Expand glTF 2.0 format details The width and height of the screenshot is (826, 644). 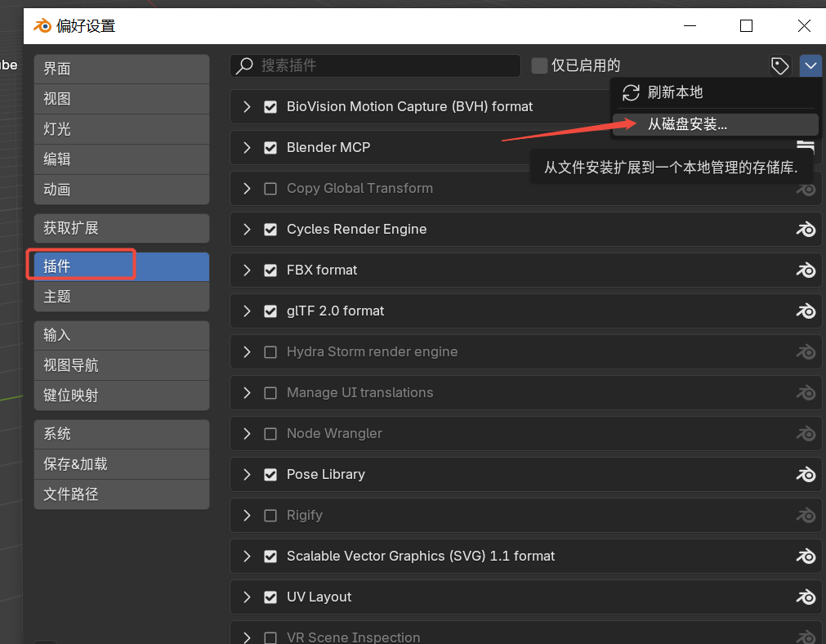247,311
